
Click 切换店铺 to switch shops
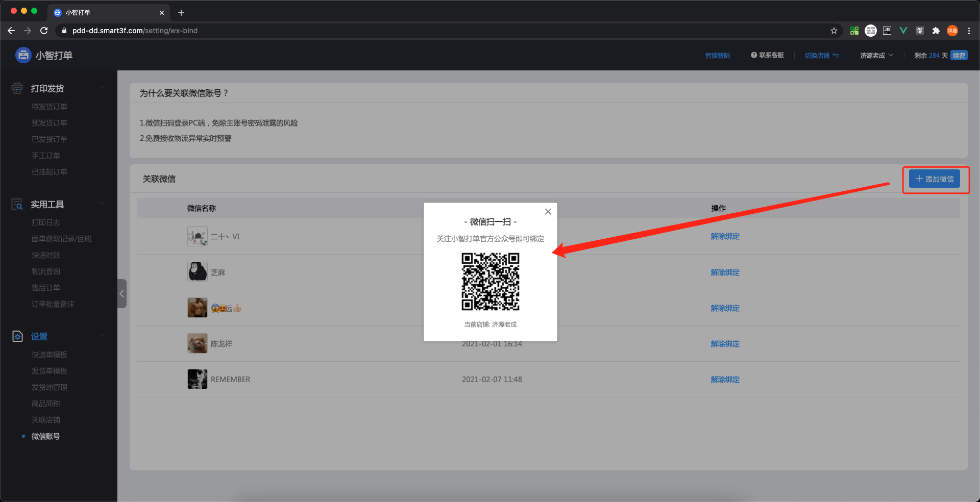coord(822,55)
